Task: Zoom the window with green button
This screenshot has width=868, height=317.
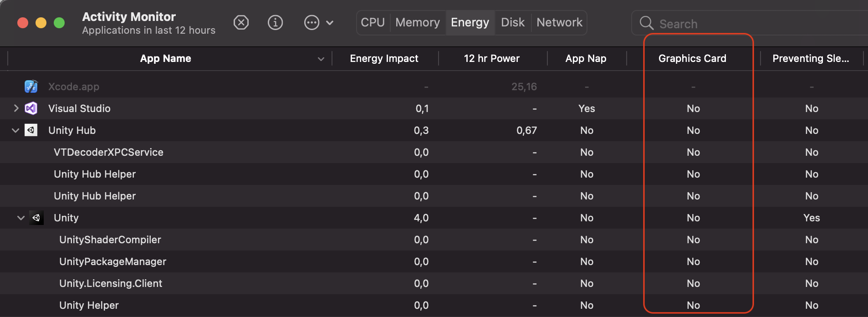Action: pos(59,23)
